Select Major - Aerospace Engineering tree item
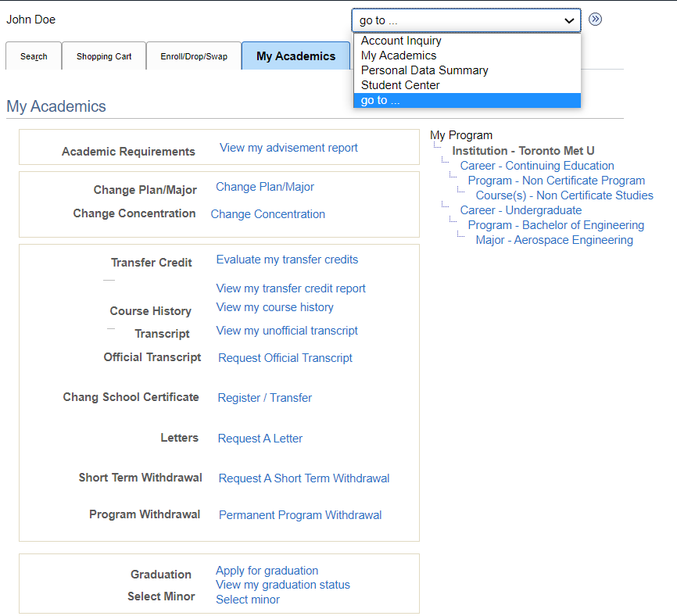The image size is (677, 616). point(554,240)
